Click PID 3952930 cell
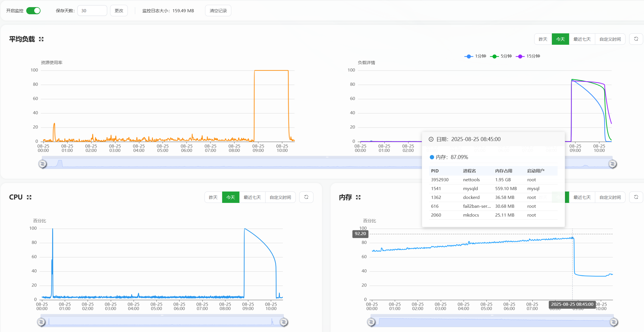644x332 pixels. (440, 180)
